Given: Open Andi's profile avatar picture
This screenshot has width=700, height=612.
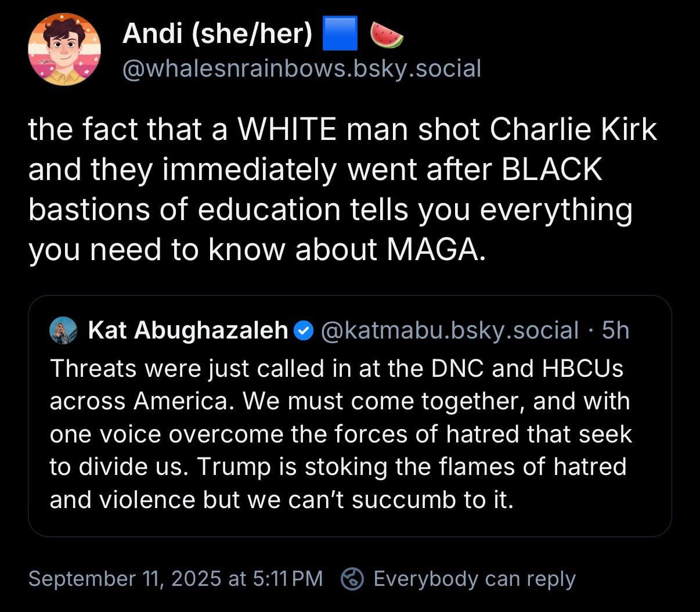Looking at the screenshot, I should 64,49.
